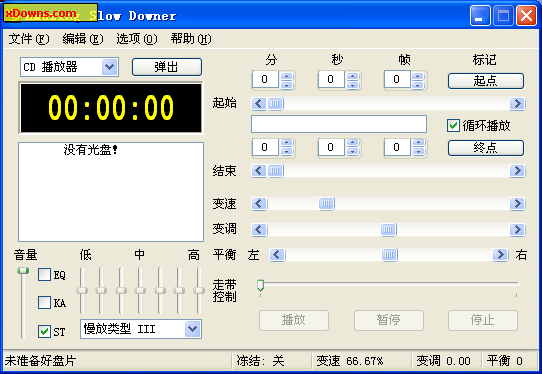Click the 未准备好盘片 status text
This screenshot has width=542, height=374.
[x=40, y=361]
